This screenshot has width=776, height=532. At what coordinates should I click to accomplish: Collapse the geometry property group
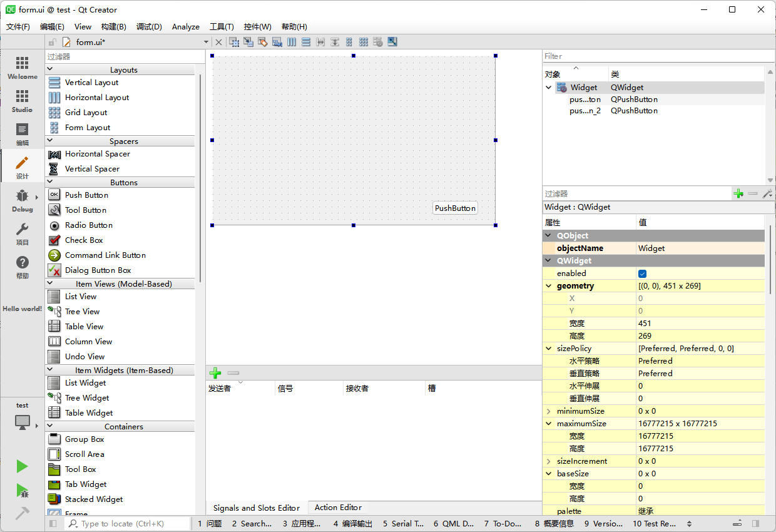[x=549, y=286]
